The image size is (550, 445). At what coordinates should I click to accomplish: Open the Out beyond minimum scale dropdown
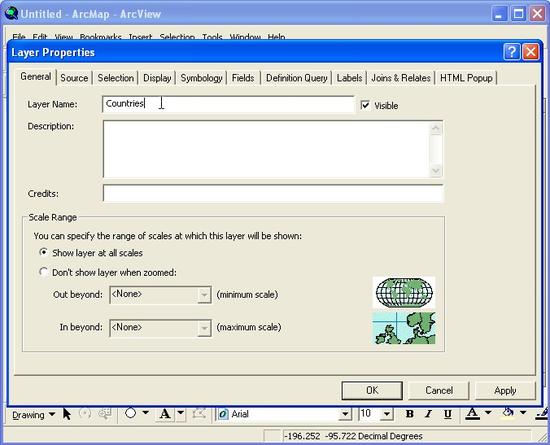point(204,295)
